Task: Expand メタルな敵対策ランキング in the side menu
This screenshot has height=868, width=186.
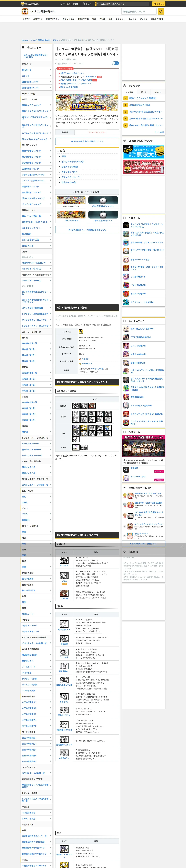Action: point(37,175)
